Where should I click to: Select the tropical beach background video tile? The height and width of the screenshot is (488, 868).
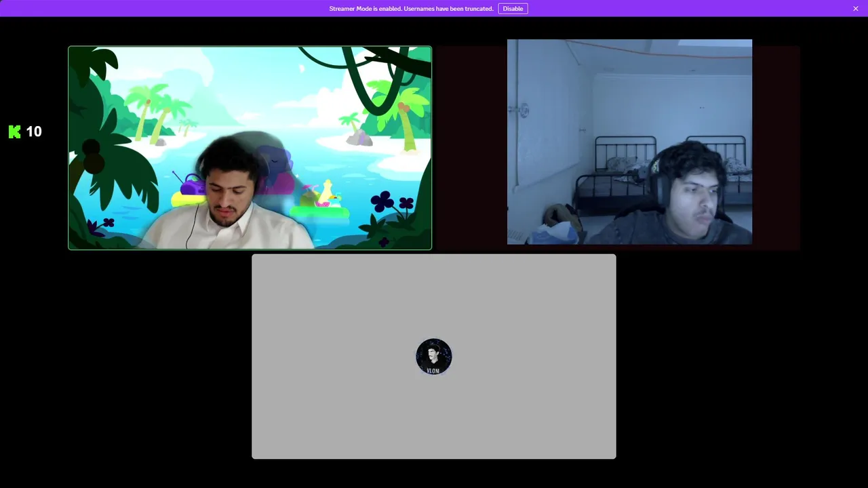[x=250, y=148]
